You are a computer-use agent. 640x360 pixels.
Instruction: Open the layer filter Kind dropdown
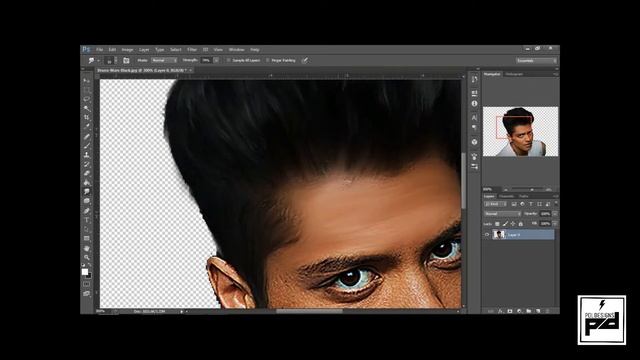pyautogui.click(x=495, y=204)
